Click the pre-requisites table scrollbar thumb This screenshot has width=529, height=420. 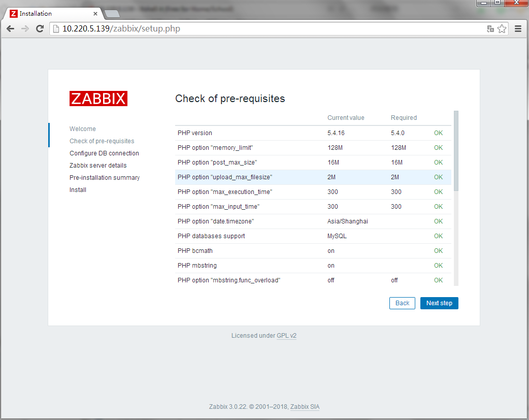456,151
